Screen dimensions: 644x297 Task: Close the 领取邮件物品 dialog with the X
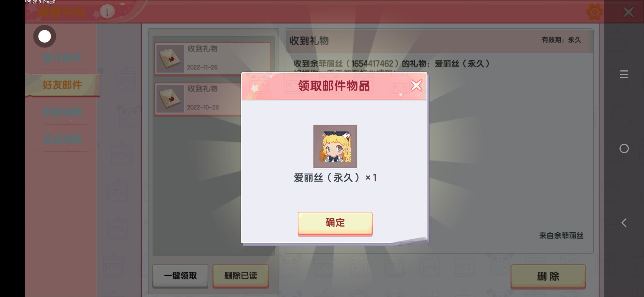click(x=416, y=86)
